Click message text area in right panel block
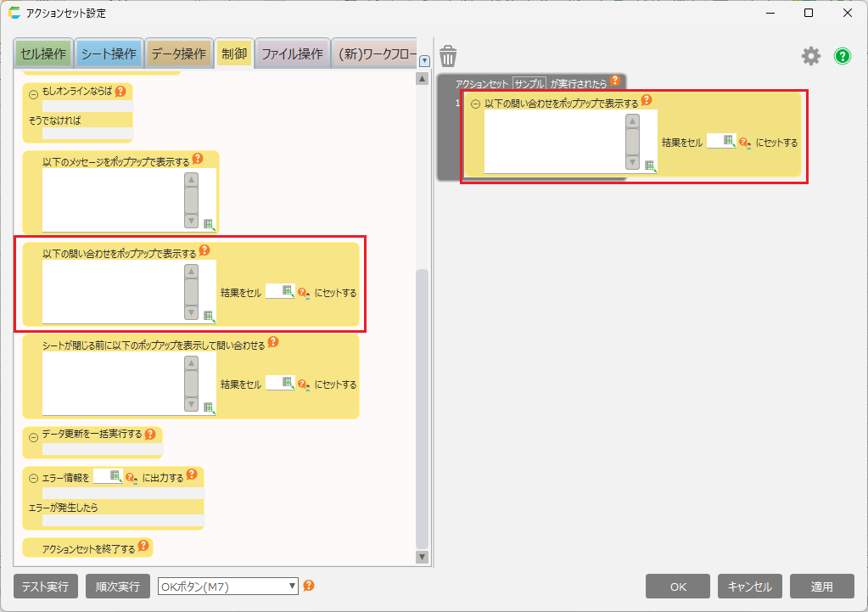The height and width of the screenshot is (612, 868). 553,141
